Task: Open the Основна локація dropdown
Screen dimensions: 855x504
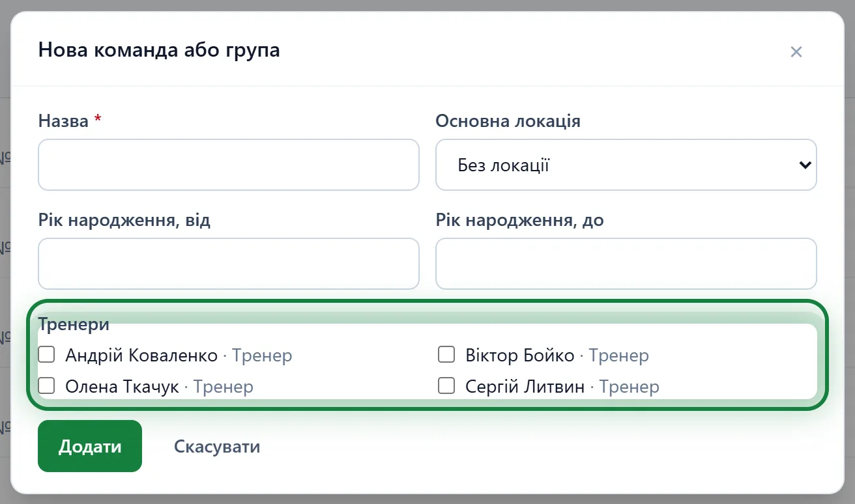Action: 626,165
